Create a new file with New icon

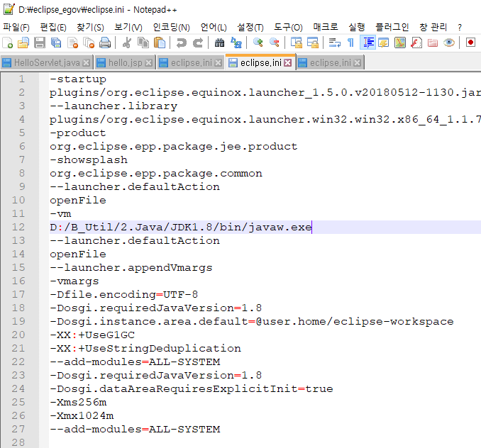coord(7,43)
